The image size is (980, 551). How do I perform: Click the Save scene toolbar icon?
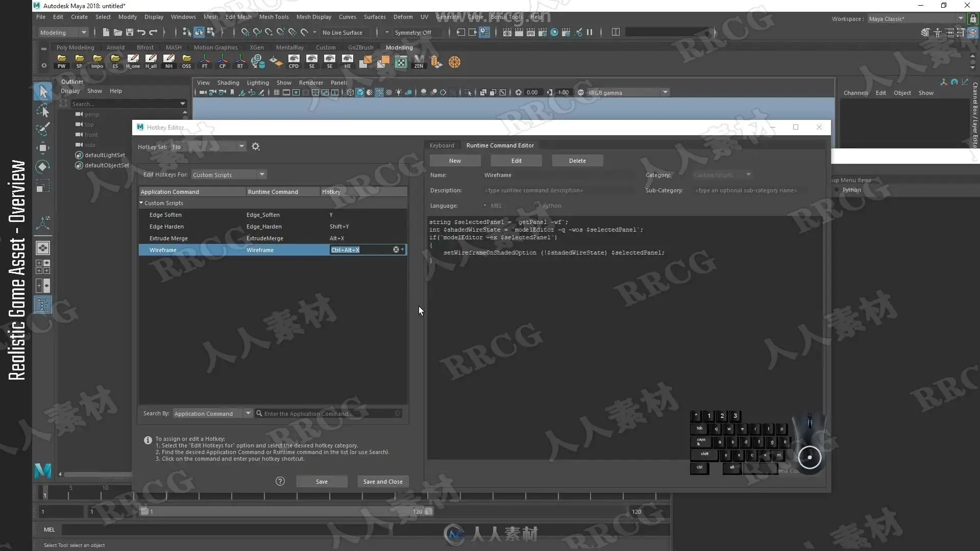coord(130,33)
